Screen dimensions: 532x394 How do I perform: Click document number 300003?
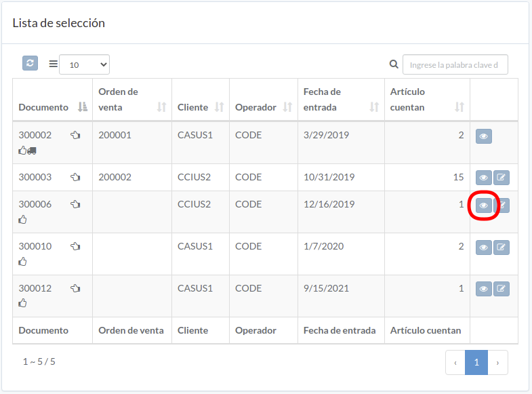click(35, 177)
